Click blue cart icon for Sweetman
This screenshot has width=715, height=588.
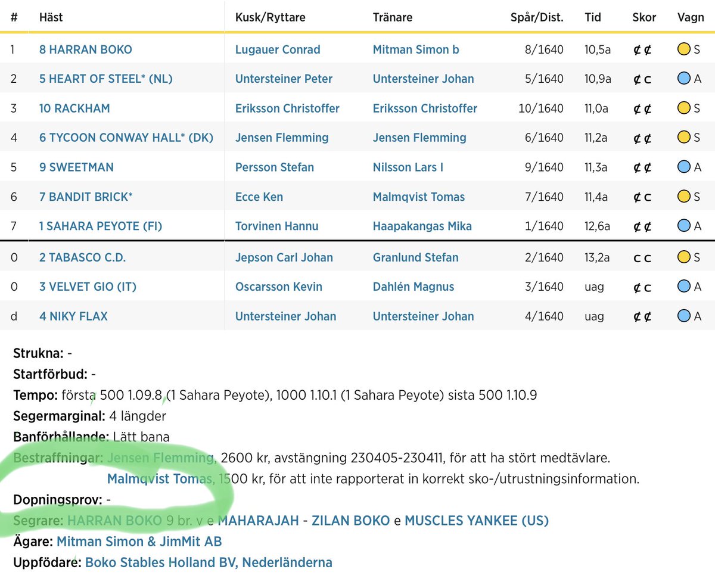point(684,167)
